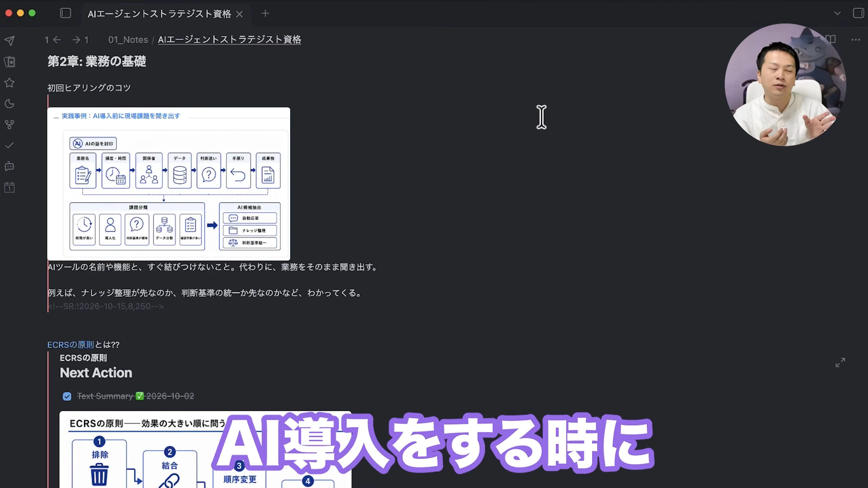
Task: Click the robot icon in sidebar
Action: click(x=9, y=166)
